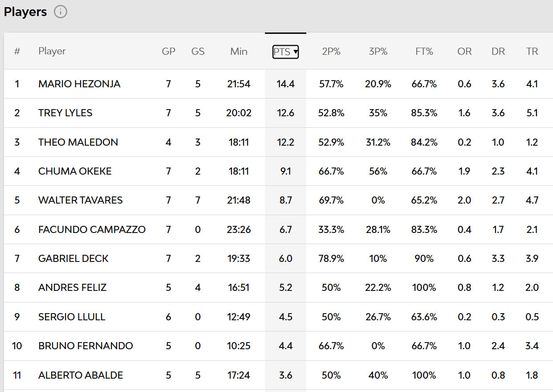Open Alberto Abalde player page
The width and height of the screenshot is (553, 392).
[81, 376]
